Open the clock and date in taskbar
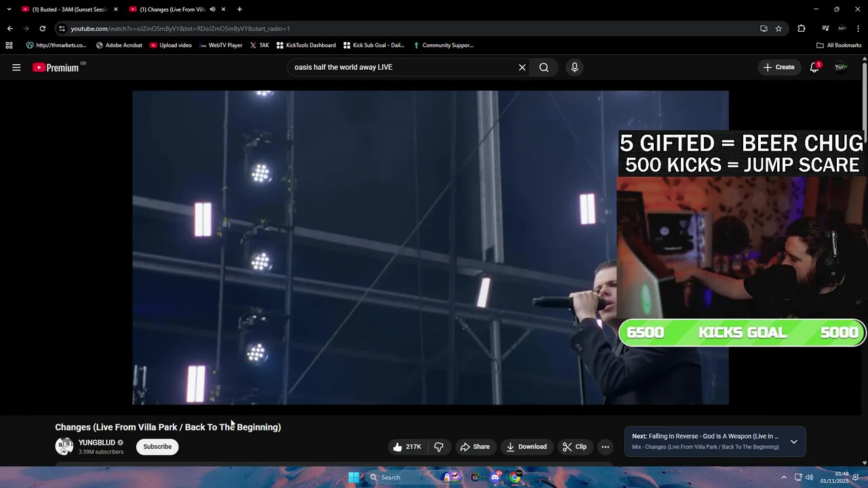 (834, 477)
